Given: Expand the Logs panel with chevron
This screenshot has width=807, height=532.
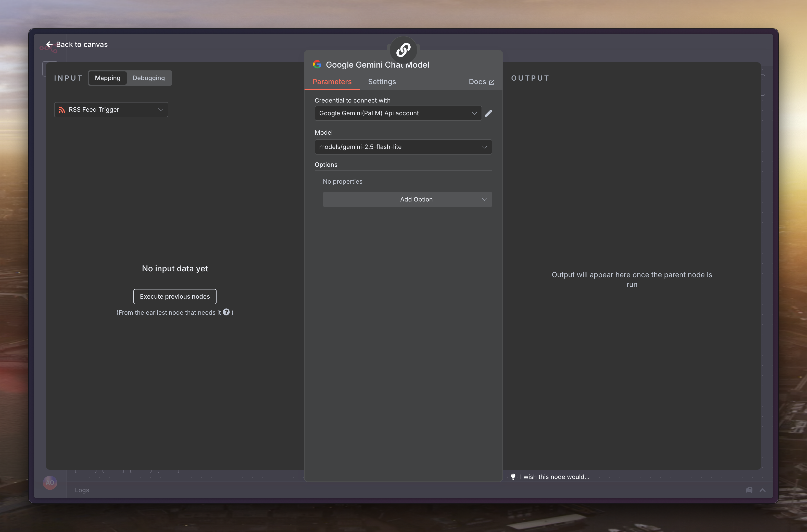Looking at the screenshot, I should 762,490.
